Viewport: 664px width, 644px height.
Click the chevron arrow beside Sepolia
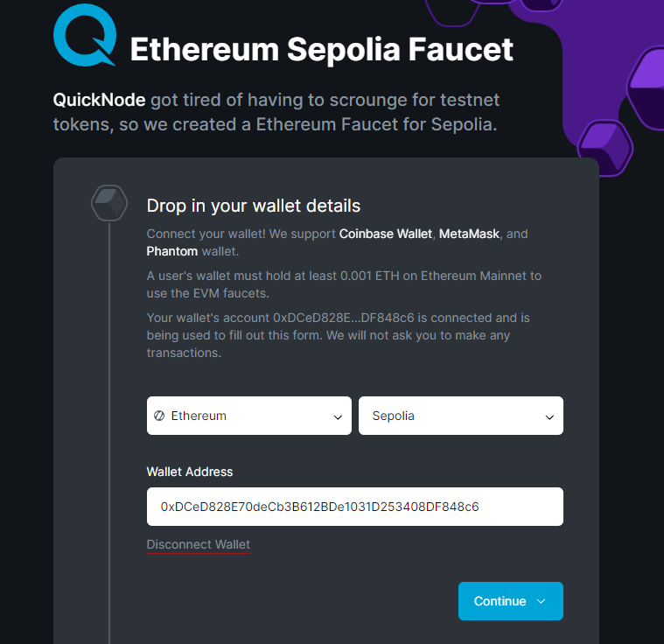(x=549, y=417)
